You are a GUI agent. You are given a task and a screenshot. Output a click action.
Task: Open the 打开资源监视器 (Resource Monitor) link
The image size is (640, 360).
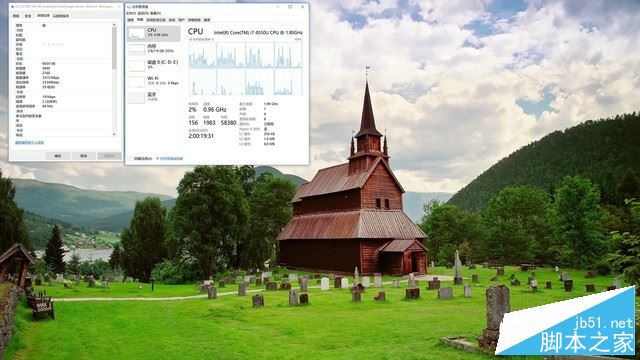[170, 158]
